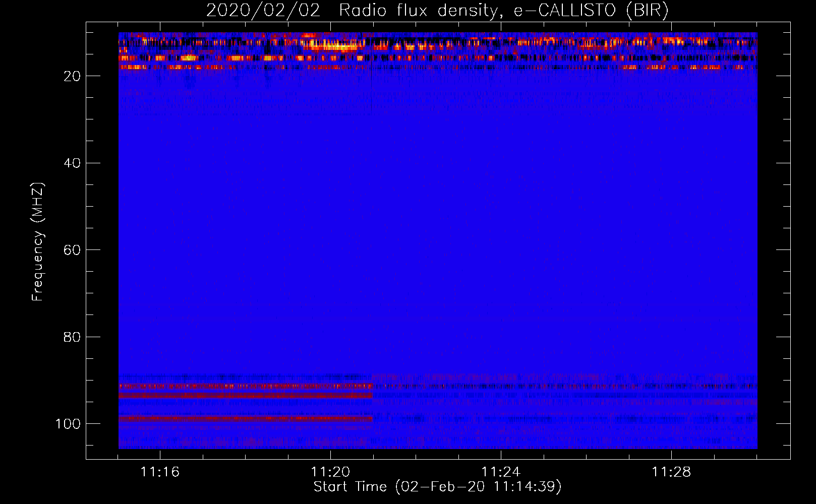816x504 pixels.
Task: Select the 20 frequency tick label
Action: pyautogui.click(x=72, y=76)
